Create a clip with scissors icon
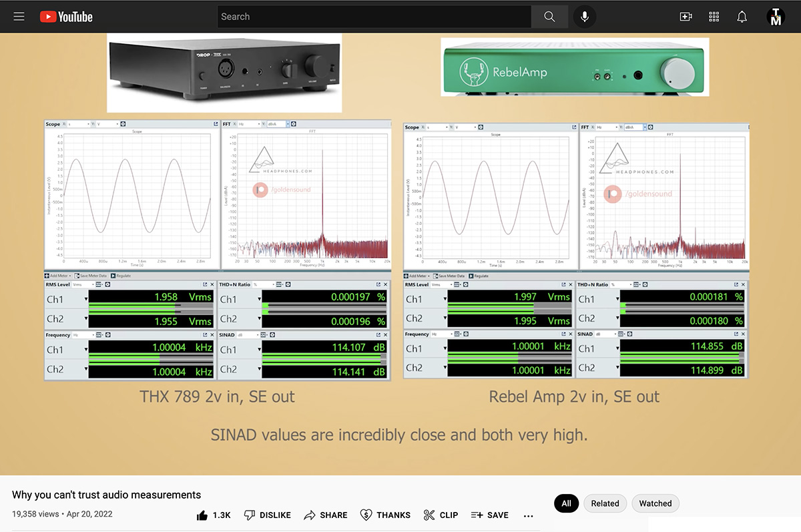 [x=441, y=515]
